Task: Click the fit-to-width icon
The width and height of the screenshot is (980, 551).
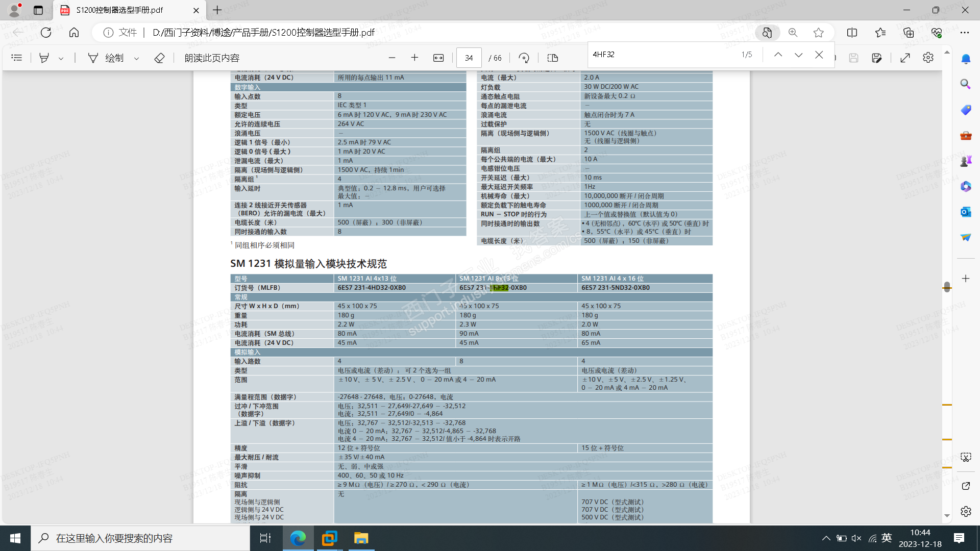Action: coord(438,58)
